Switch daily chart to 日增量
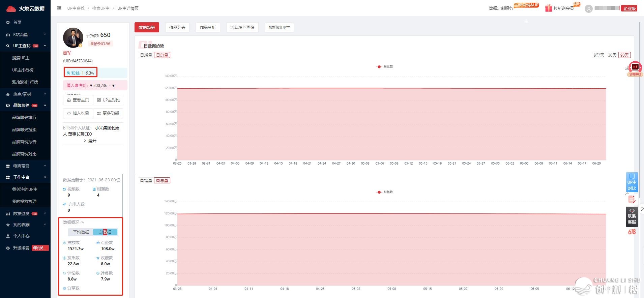The width and height of the screenshot is (644, 298). pyautogui.click(x=146, y=55)
